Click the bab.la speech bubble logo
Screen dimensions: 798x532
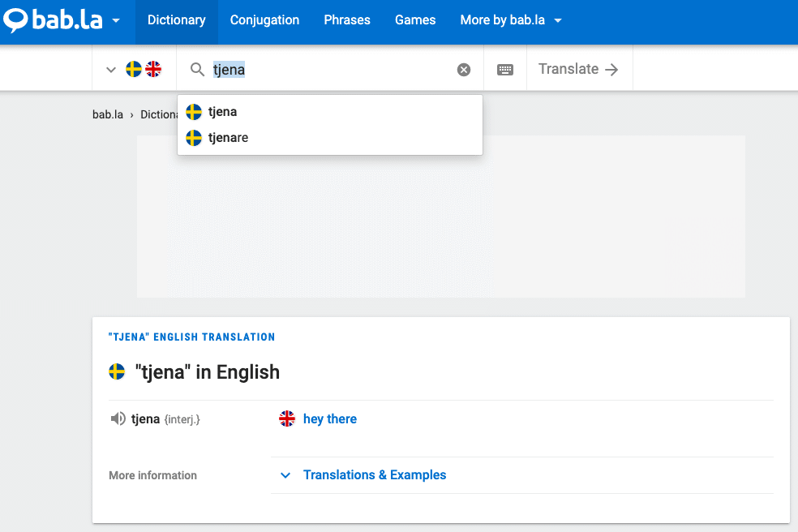point(16,19)
